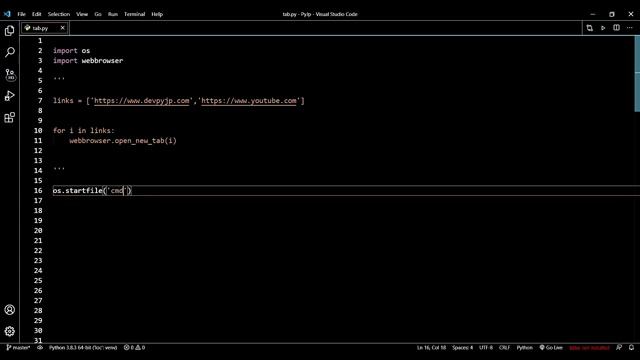The width and height of the screenshot is (640, 360).
Task: Click the VS Code logo icon
Action: (7, 14)
